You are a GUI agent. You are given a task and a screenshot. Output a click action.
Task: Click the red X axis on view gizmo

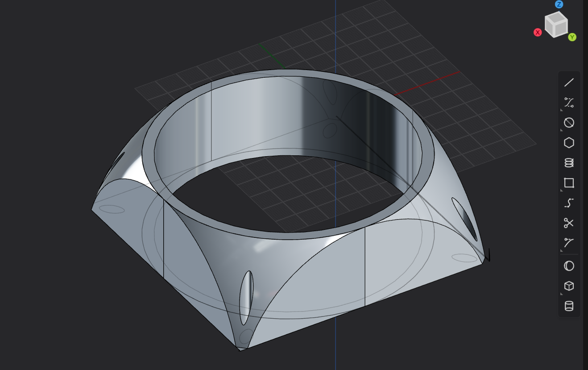538,32
